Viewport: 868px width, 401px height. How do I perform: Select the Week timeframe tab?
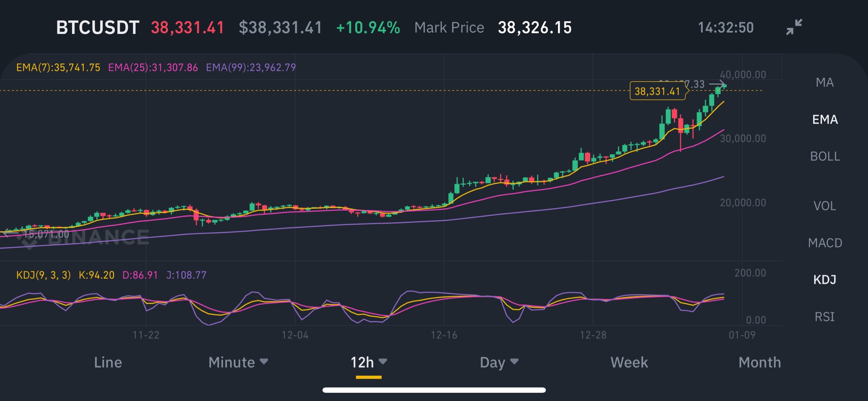coord(629,362)
